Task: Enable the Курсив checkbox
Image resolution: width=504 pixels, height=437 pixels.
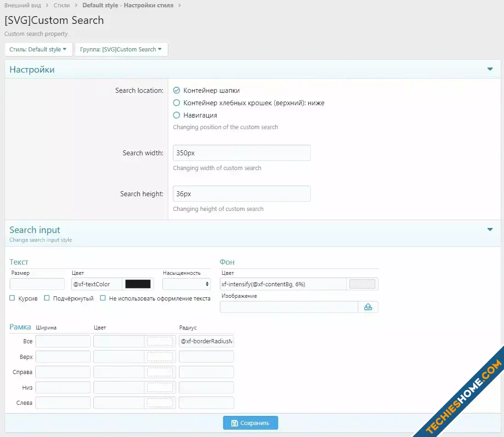Action: point(12,298)
